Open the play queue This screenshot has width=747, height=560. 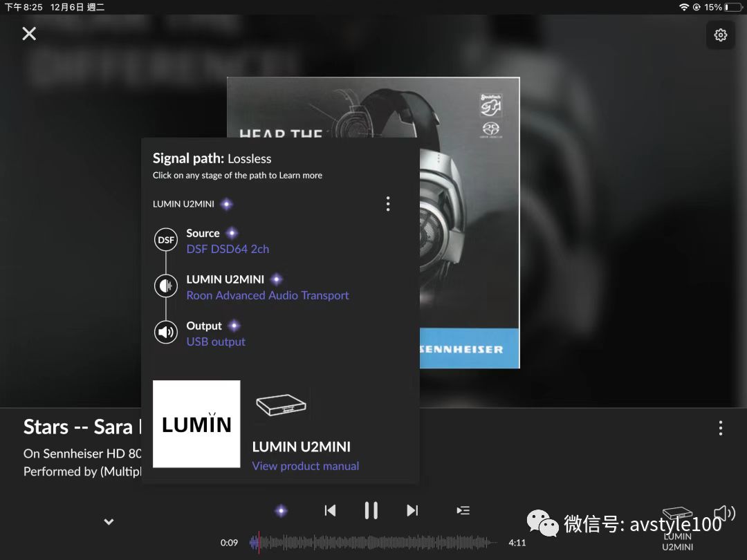[x=463, y=510]
